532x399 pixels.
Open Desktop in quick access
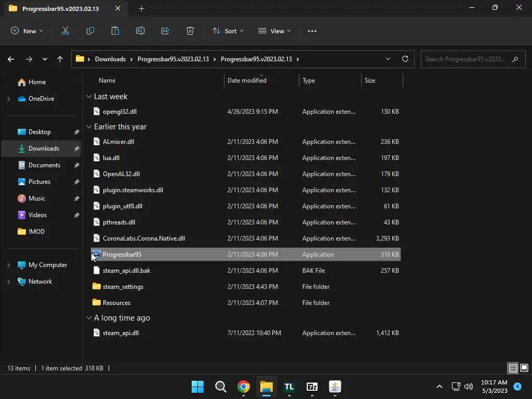pyautogui.click(x=39, y=132)
